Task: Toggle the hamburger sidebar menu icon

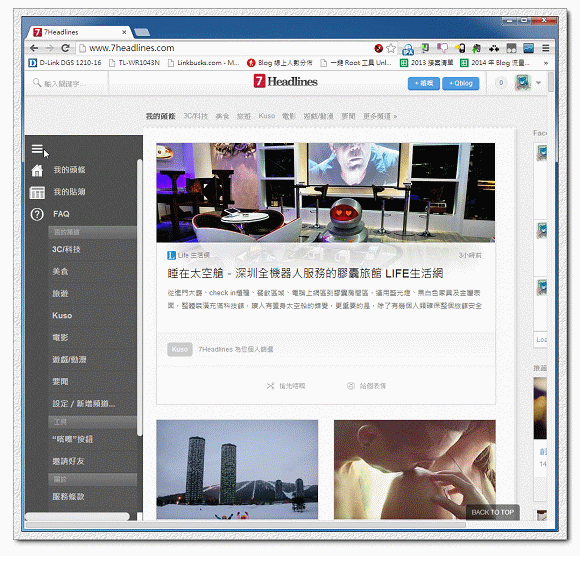Action: (x=37, y=149)
